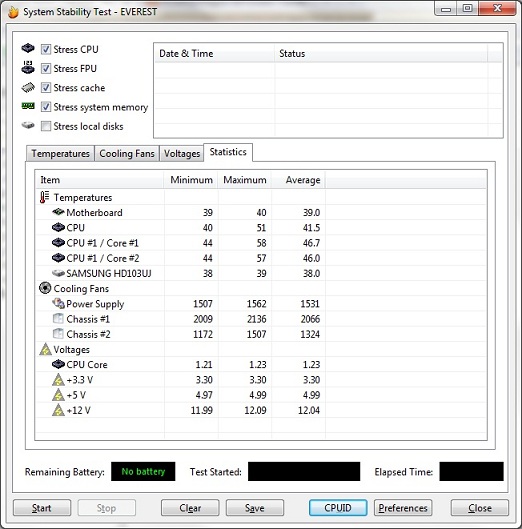
Task: Click the +5 V voltage icon
Action: pyautogui.click(x=58, y=395)
